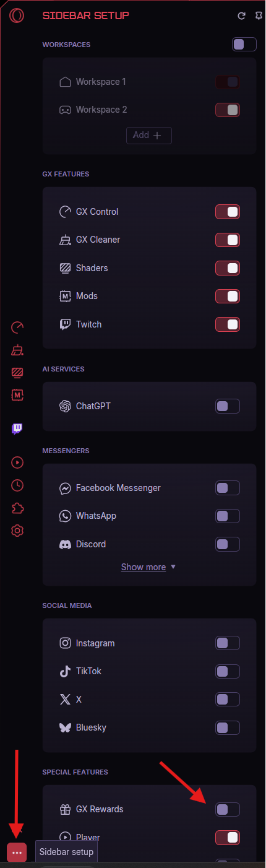Open the Player icon in sidebar
The image size is (266, 868).
click(x=17, y=462)
